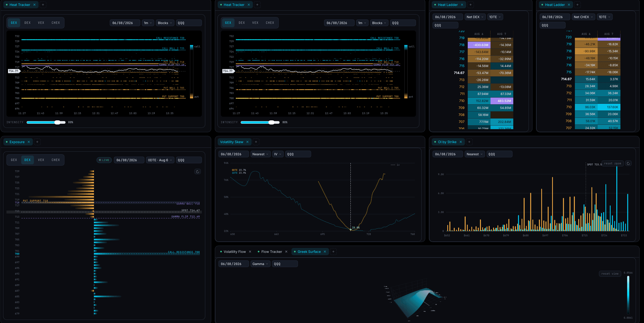644x323 pixels.
Task: Click gamma color scale bar in Greek Surface
Action: point(628,295)
